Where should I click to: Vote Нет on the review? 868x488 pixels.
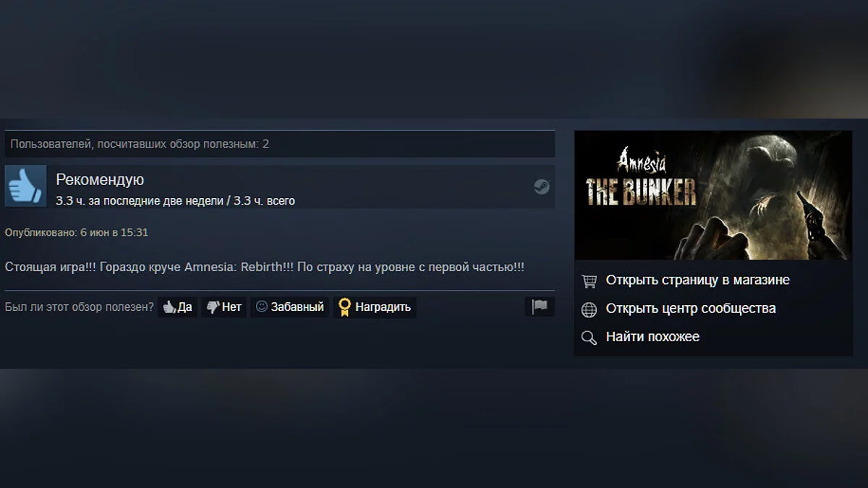(x=224, y=307)
